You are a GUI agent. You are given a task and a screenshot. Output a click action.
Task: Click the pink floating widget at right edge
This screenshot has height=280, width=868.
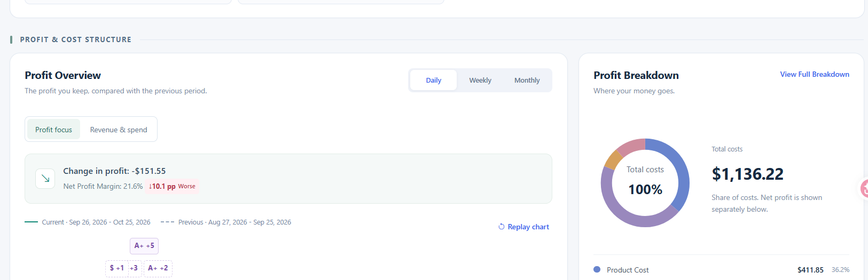[864, 188]
